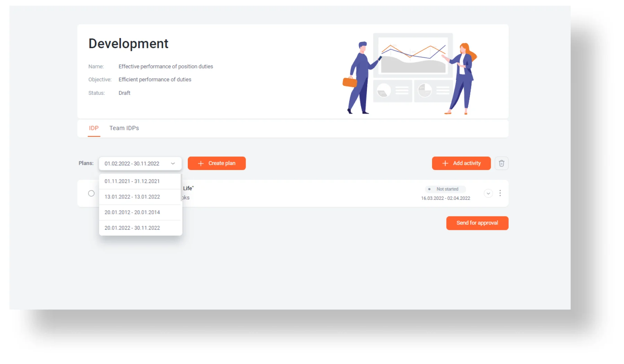This screenshot has width=624, height=364.
Task: Pick the 20.01.2022 - 30.11.2022 plan option
Action: pos(132,228)
